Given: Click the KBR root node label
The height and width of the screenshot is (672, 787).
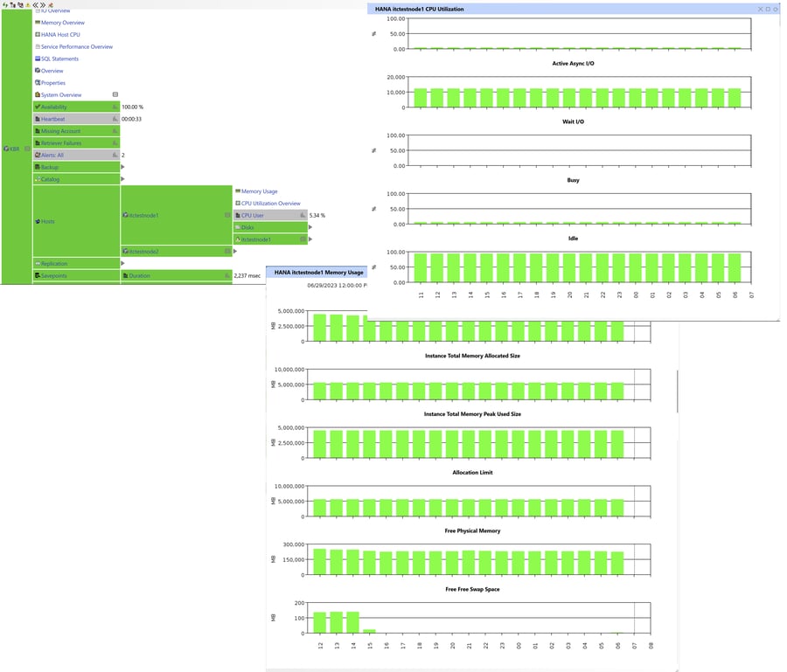Looking at the screenshot, I should pos(15,149).
